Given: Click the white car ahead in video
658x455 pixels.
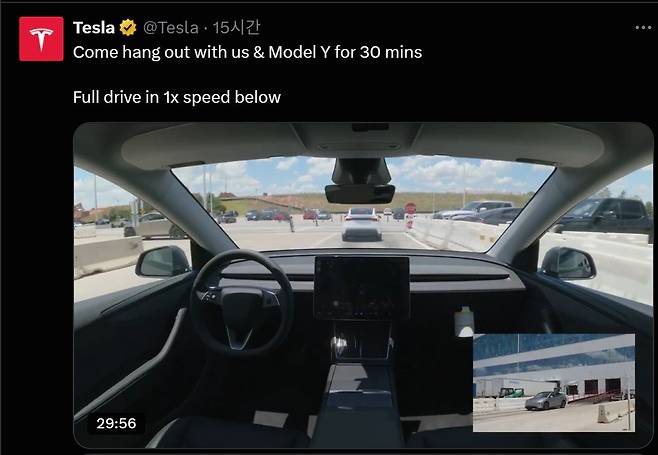Looking at the screenshot, I should (x=362, y=224).
